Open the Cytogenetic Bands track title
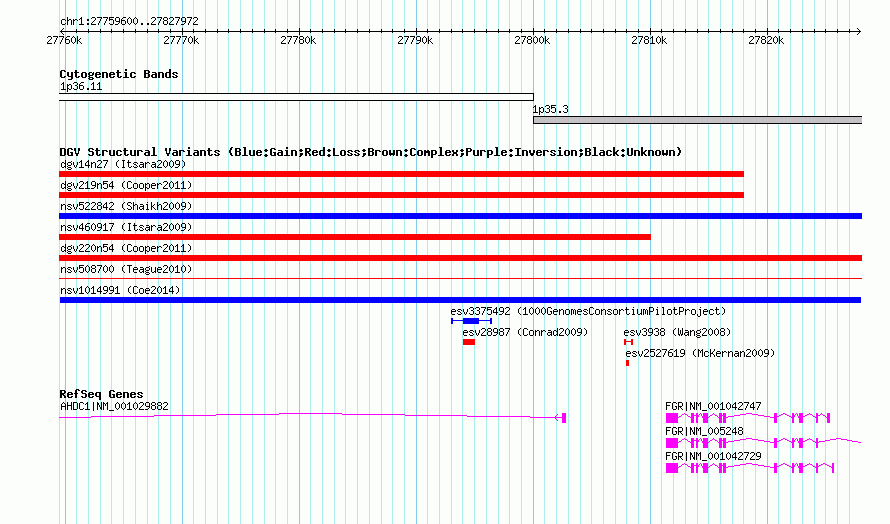 click(x=119, y=74)
